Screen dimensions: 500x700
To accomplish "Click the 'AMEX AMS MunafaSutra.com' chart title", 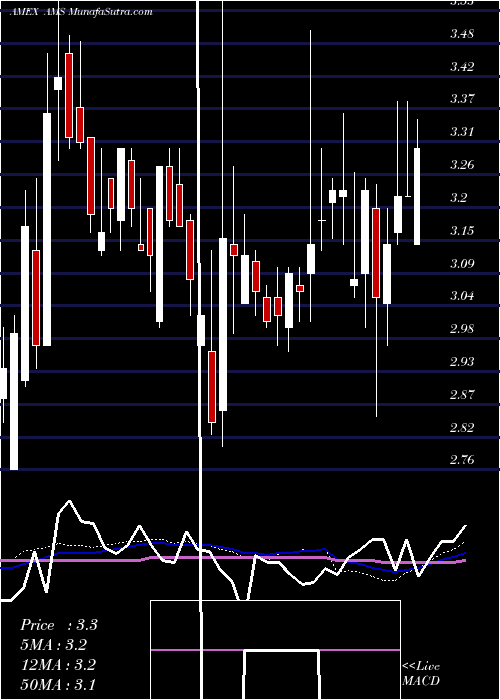I will (81, 12).
